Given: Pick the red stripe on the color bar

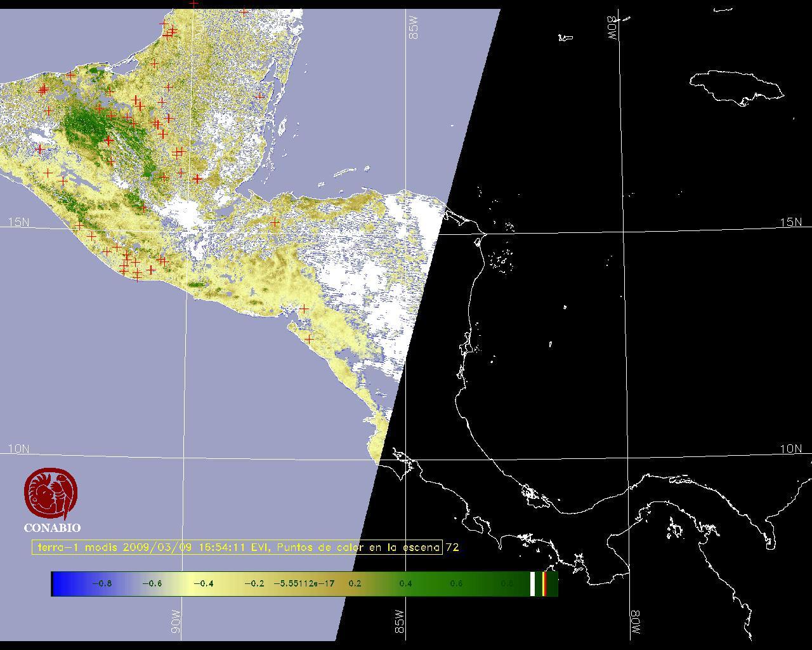Looking at the screenshot, I should (544, 584).
